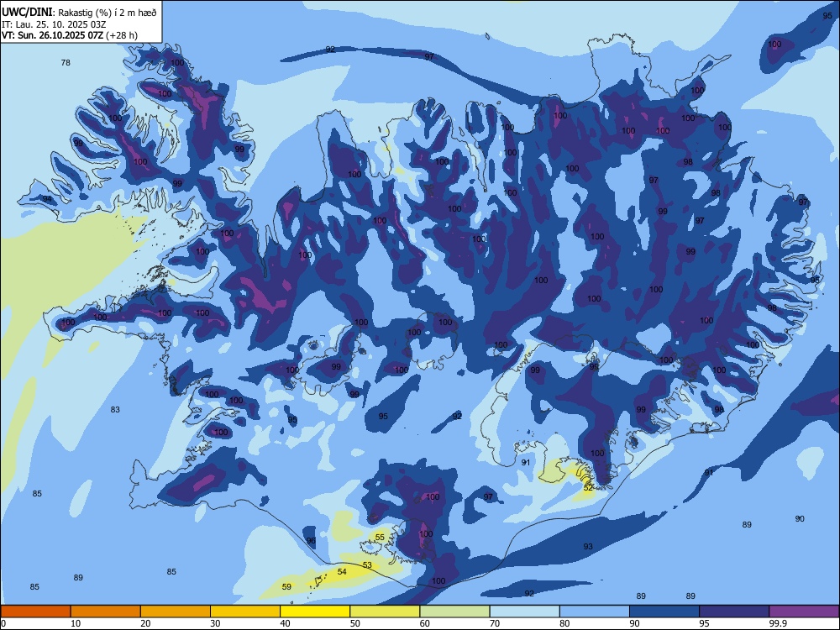
Task: Click the 30–40 golden legend swatch
Action: click(x=245, y=612)
